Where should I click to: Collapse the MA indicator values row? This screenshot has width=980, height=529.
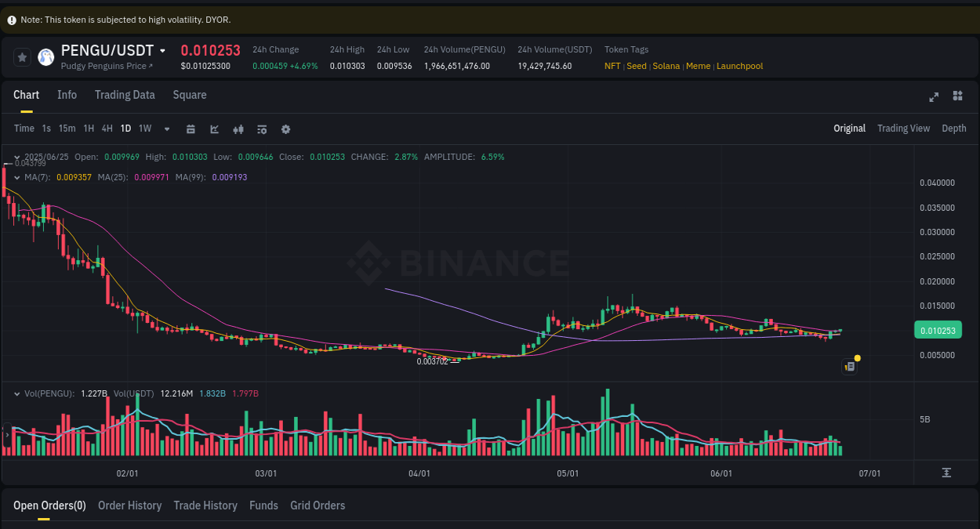point(17,177)
